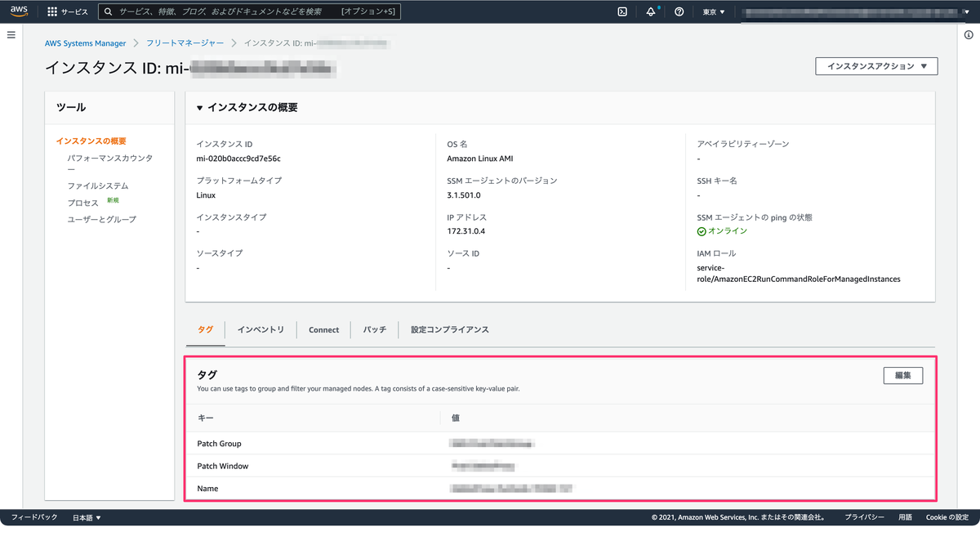
Task: Open プライバシー link in footer
Action: pos(864,517)
